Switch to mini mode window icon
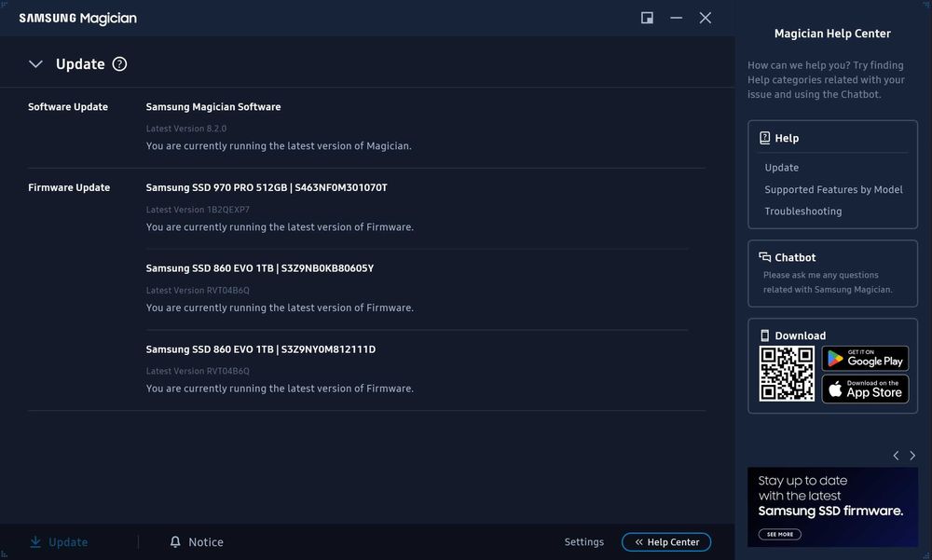The image size is (932, 560). pos(648,18)
